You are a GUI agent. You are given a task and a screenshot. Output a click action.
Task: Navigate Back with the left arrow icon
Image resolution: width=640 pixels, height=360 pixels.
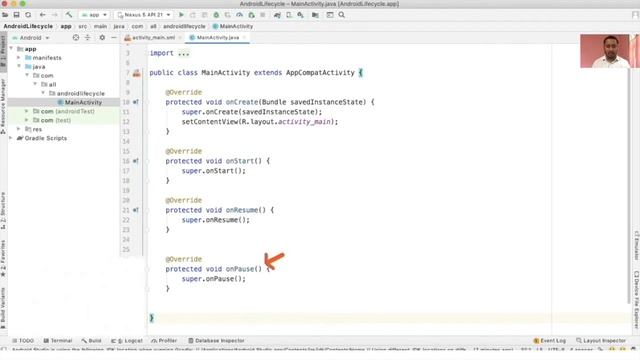tap(42, 15)
